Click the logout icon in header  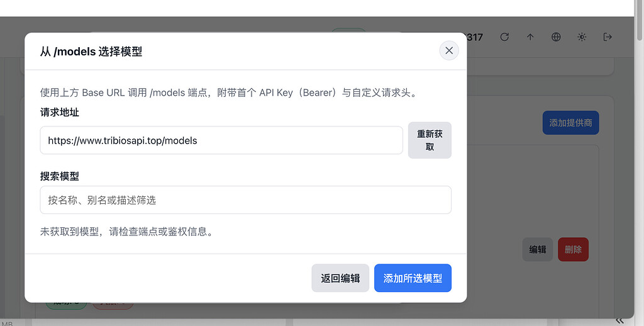click(x=608, y=37)
